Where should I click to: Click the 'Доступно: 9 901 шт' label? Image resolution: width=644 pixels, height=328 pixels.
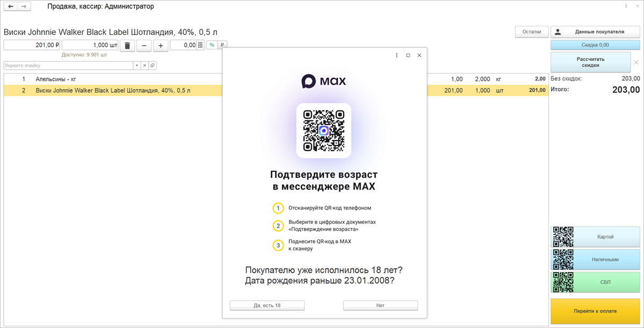(x=84, y=55)
